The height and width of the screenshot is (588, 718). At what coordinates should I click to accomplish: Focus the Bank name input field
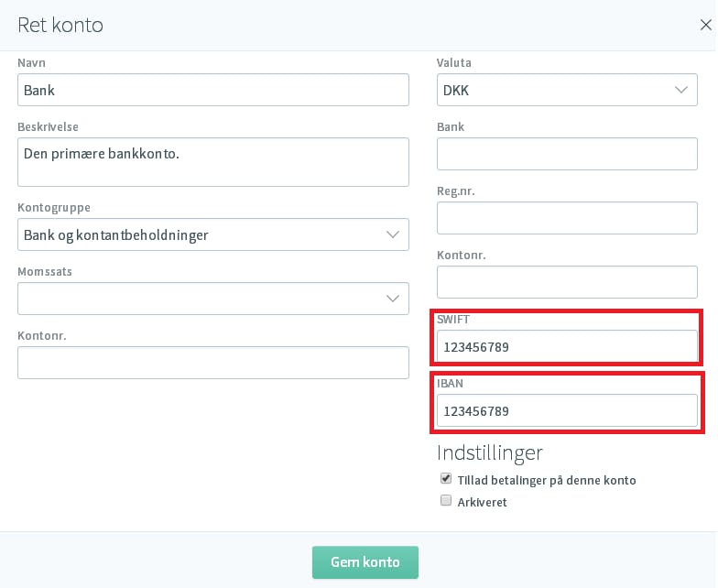pos(567,154)
